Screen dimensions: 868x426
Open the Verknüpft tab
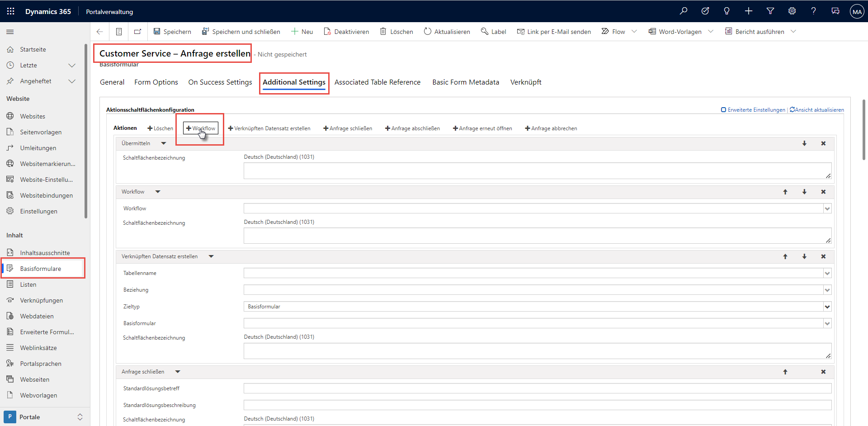point(526,82)
